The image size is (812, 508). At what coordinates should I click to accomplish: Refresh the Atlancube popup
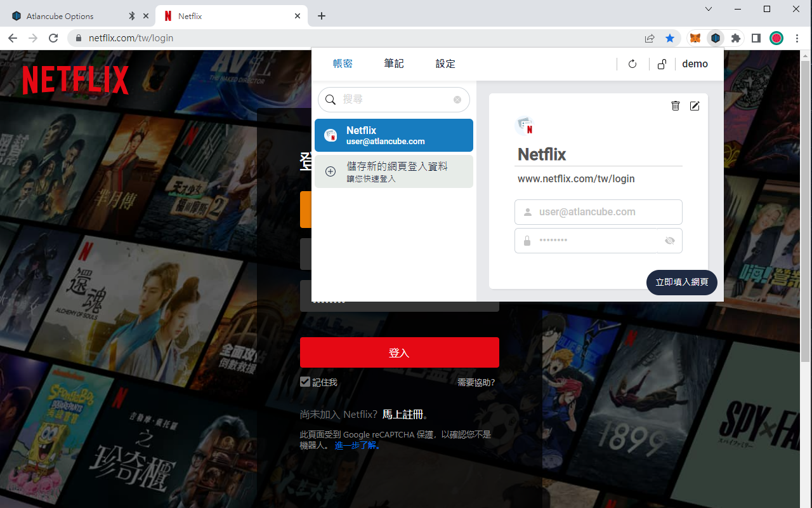(x=632, y=64)
